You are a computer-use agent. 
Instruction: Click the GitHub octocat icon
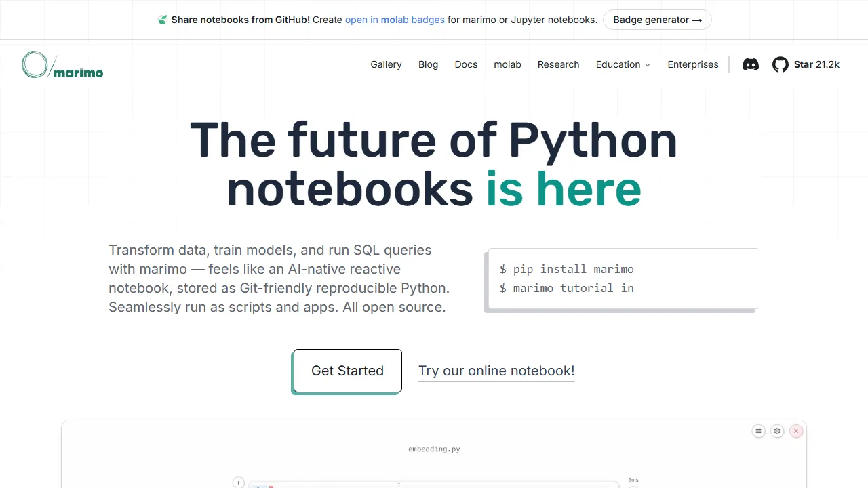781,64
